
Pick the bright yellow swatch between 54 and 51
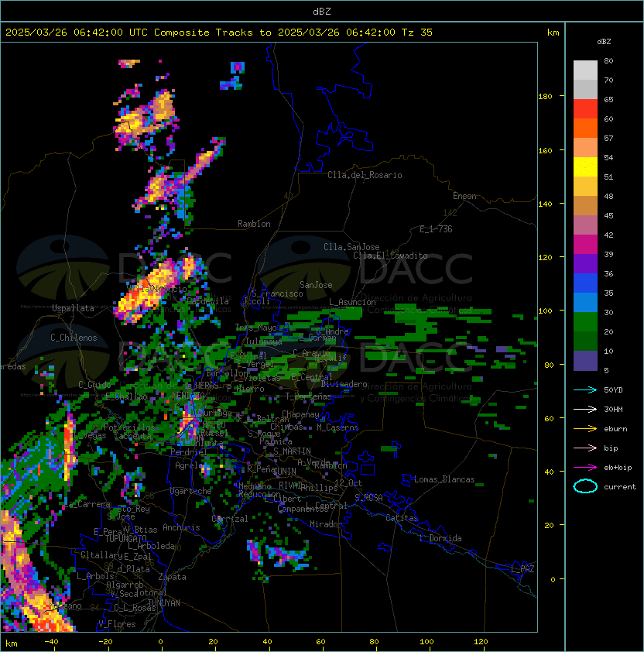click(585, 167)
